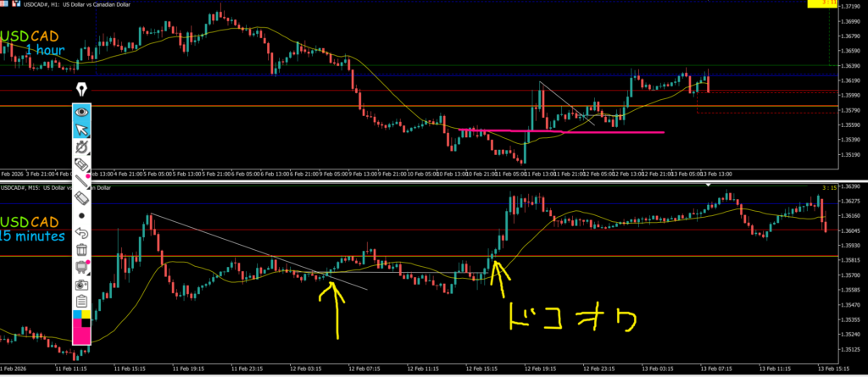Viewport: 868px width, 377px height.
Task: Click the USDCAD label on the H1 chart
Action: [x=30, y=36]
